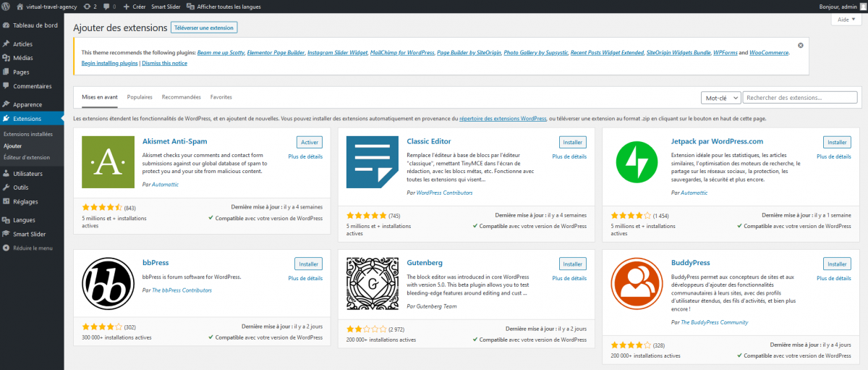
Task: Click the plus Créer item in admin bar
Action: point(134,7)
